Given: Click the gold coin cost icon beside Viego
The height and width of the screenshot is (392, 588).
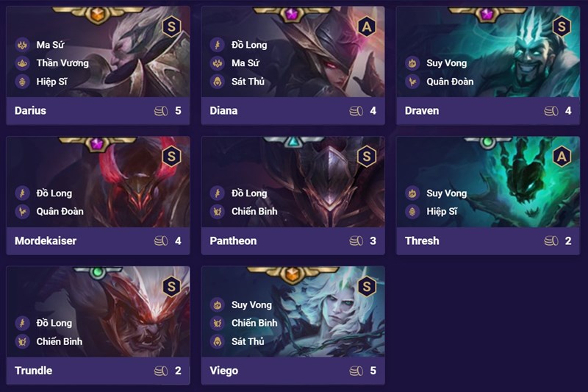Looking at the screenshot, I should coord(356,371).
